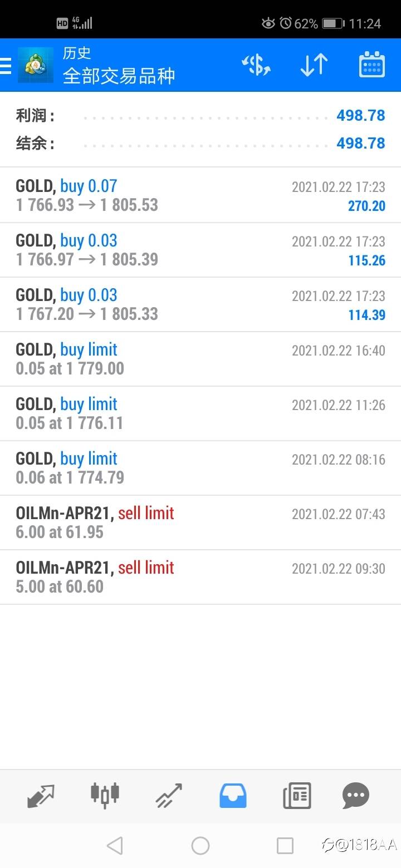The image size is (401, 868).
Task: Open the hamburger side menu
Action: (x=6, y=66)
